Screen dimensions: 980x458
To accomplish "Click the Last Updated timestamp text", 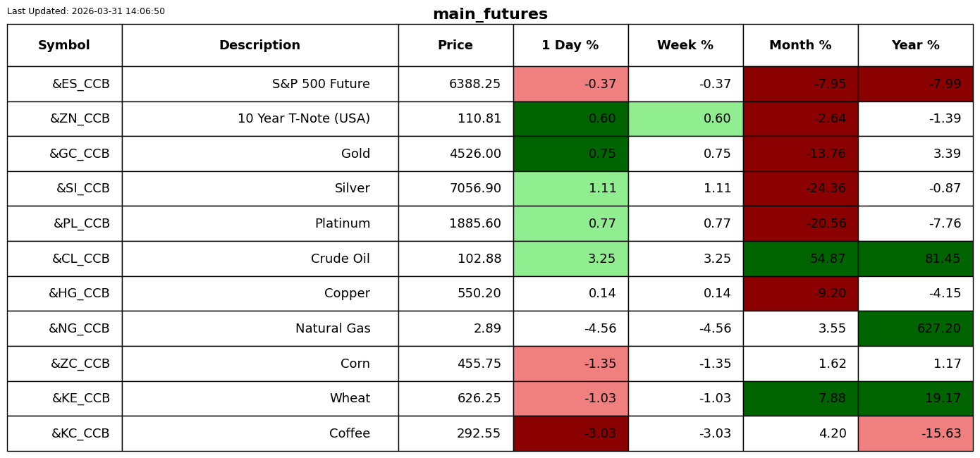I will 86,11.
